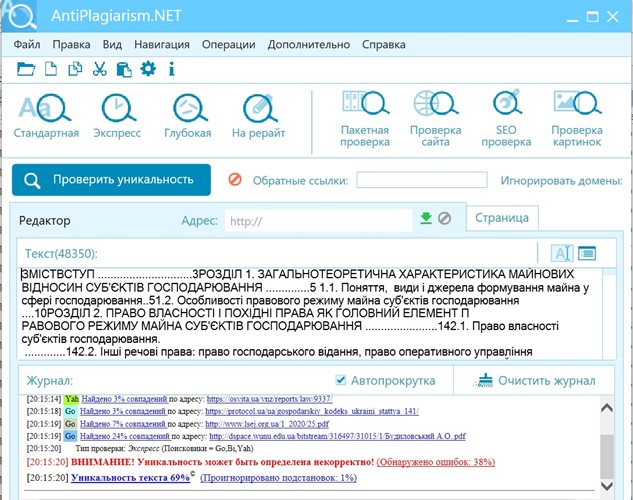Click the red prohibition icon near Обратные ссылки
The width and height of the screenshot is (633, 500).
point(235,179)
